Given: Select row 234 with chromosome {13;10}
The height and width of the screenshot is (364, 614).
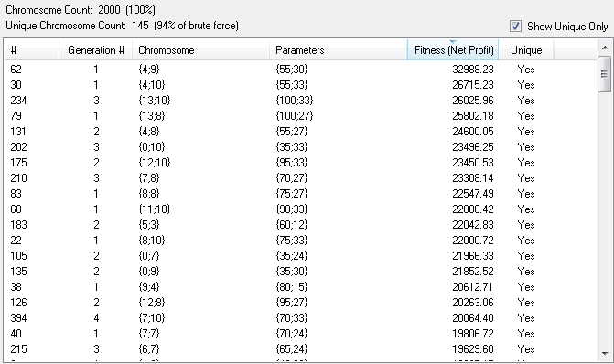Looking at the screenshot, I should click(x=301, y=101).
